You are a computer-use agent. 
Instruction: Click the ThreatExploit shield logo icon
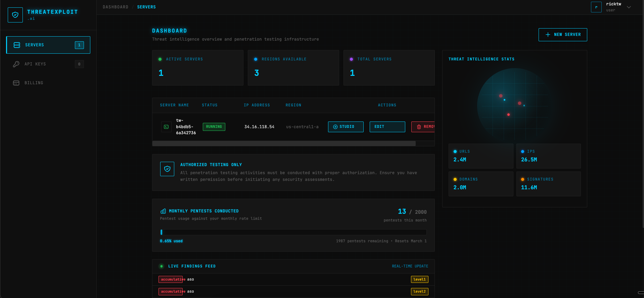(15, 15)
